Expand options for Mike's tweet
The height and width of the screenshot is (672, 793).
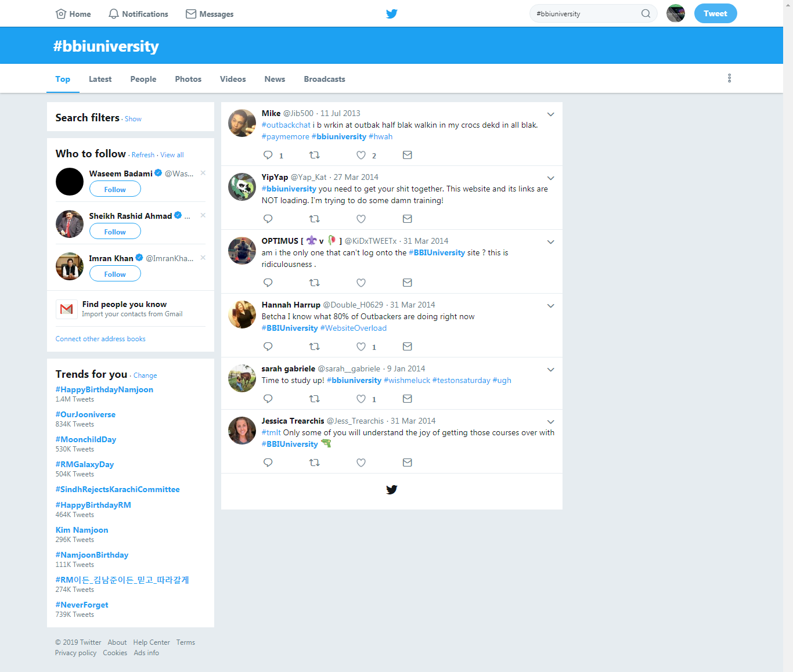(551, 114)
